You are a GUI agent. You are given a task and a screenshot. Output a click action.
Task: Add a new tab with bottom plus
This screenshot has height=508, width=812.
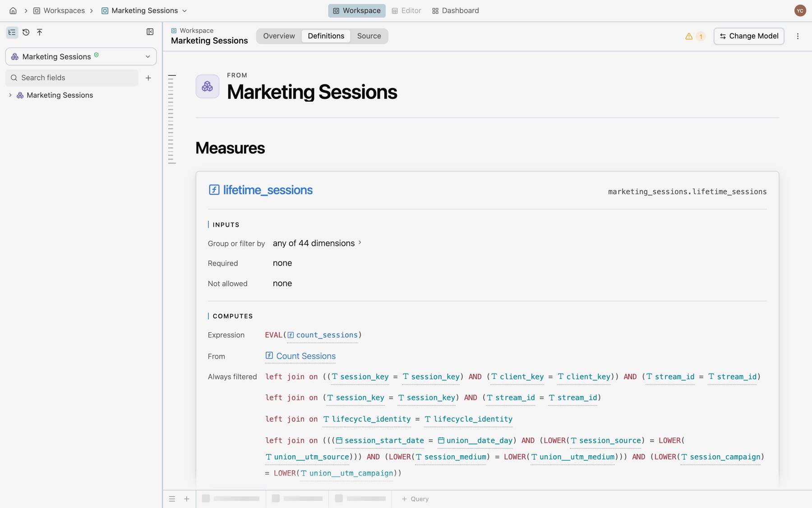tap(186, 499)
